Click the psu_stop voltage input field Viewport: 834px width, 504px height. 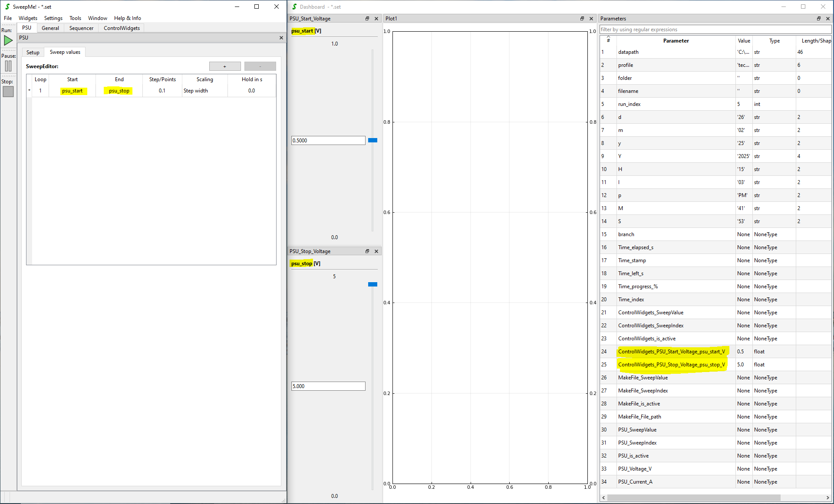click(328, 386)
